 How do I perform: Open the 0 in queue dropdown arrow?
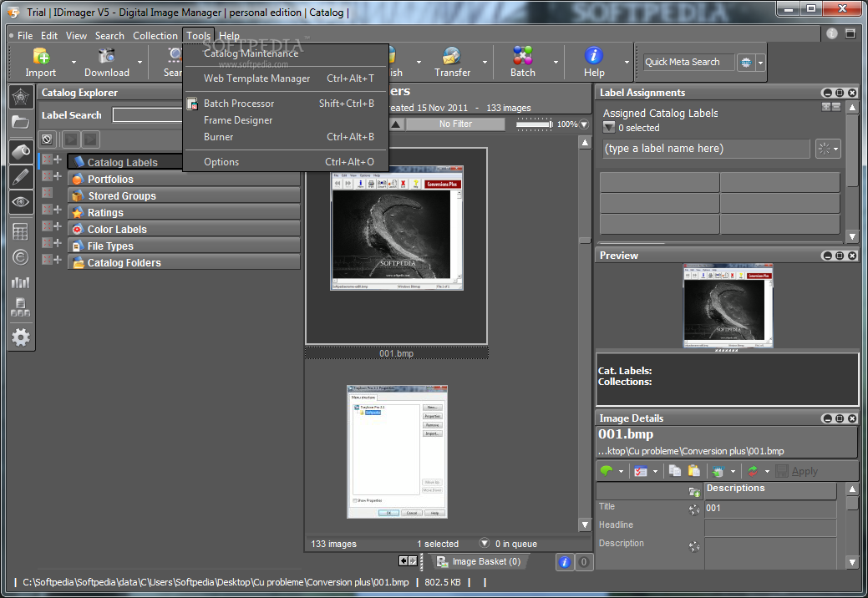tap(485, 543)
